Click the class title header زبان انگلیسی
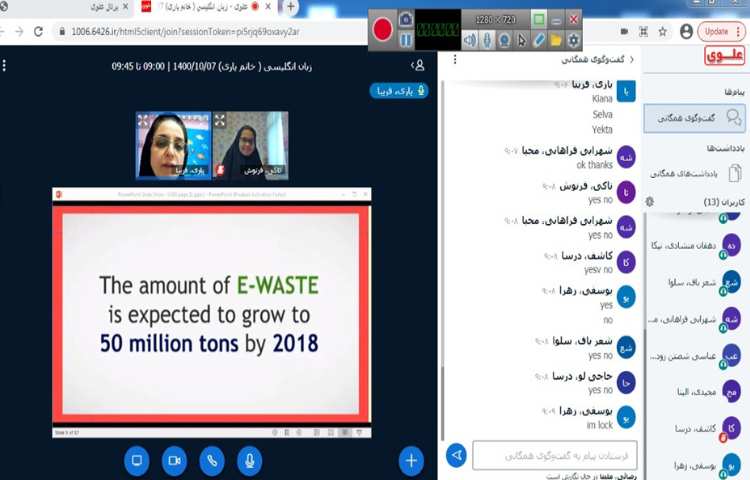Viewport: 750px width, 480px height. 211,66
